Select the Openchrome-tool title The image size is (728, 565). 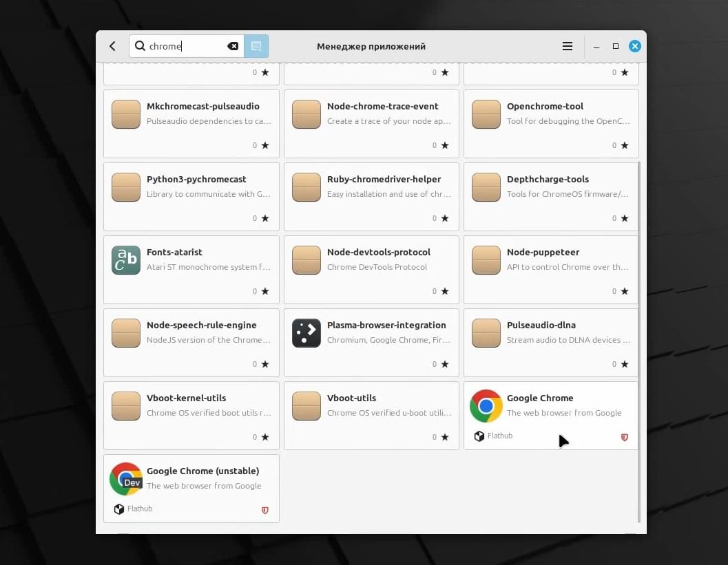[x=545, y=106]
